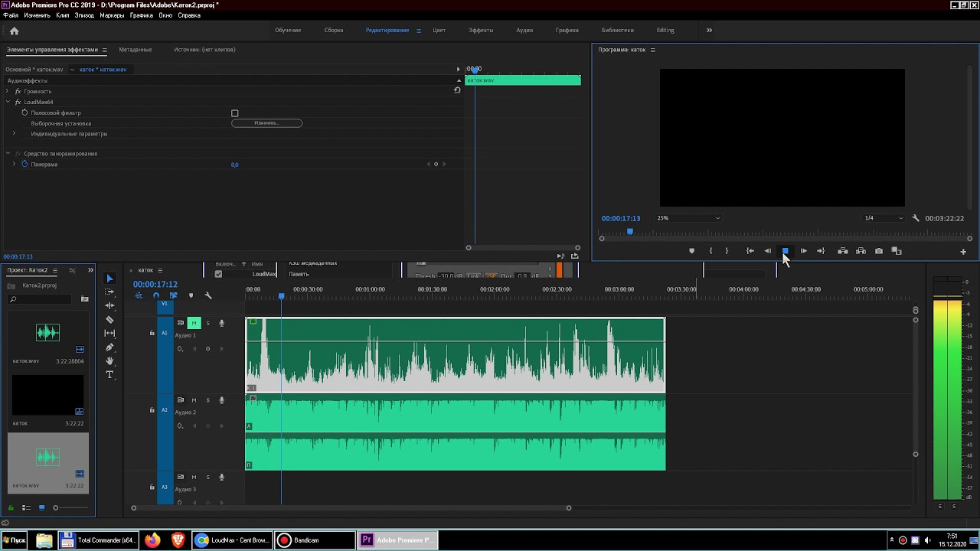Switch to Цвет workspace

tap(439, 31)
